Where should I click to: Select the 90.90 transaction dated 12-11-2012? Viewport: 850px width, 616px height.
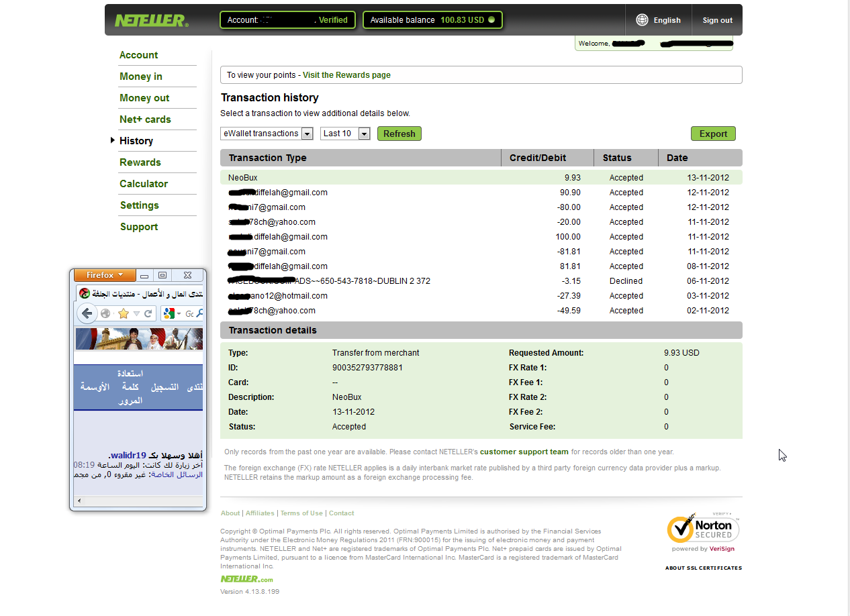click(x=481, y=193)
